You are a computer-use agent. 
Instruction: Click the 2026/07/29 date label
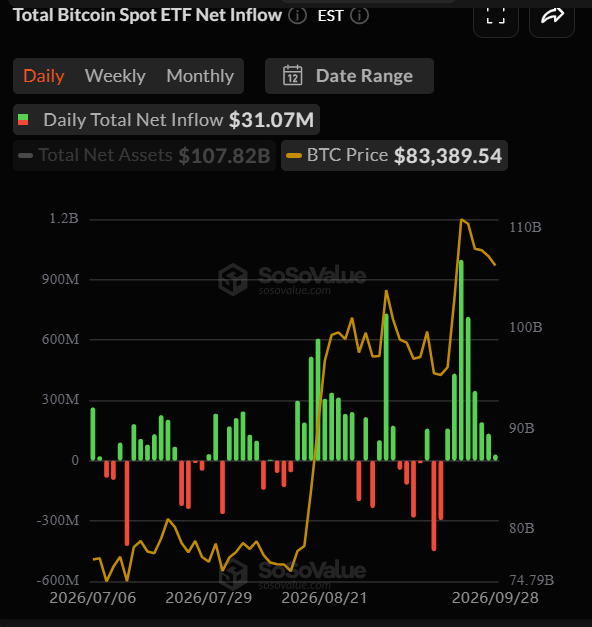coord(209,598)
